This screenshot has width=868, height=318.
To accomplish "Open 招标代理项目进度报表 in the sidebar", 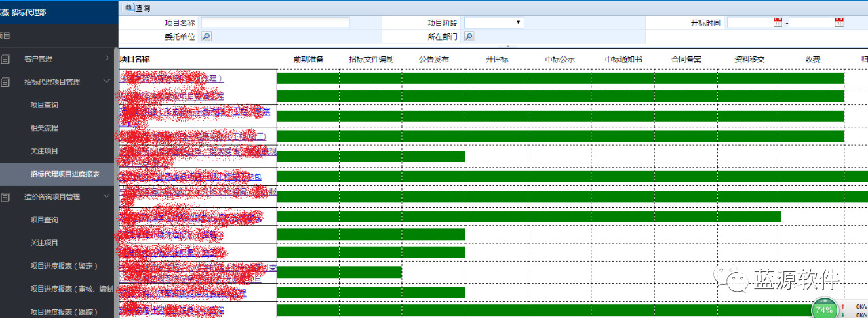I will click(64, 174).
